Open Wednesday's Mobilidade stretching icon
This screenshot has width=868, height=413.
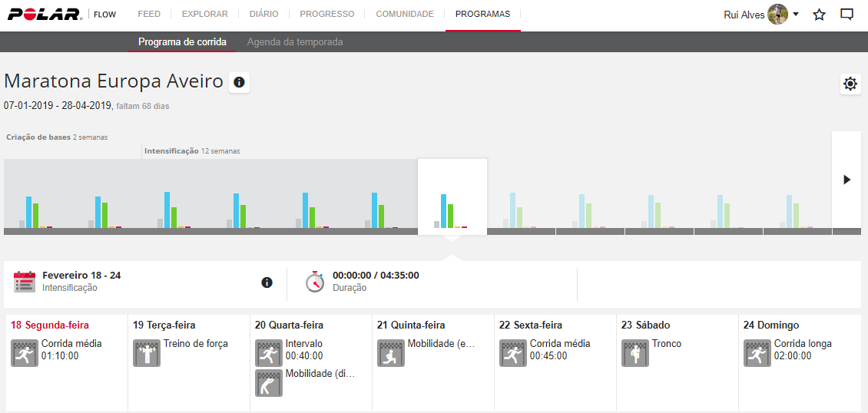pos(268,383)
